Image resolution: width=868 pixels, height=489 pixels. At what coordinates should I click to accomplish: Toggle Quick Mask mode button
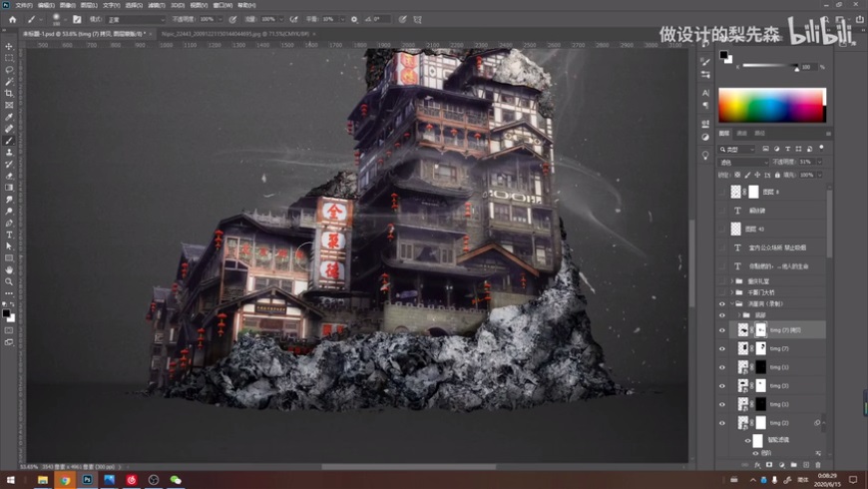(9, 330)
